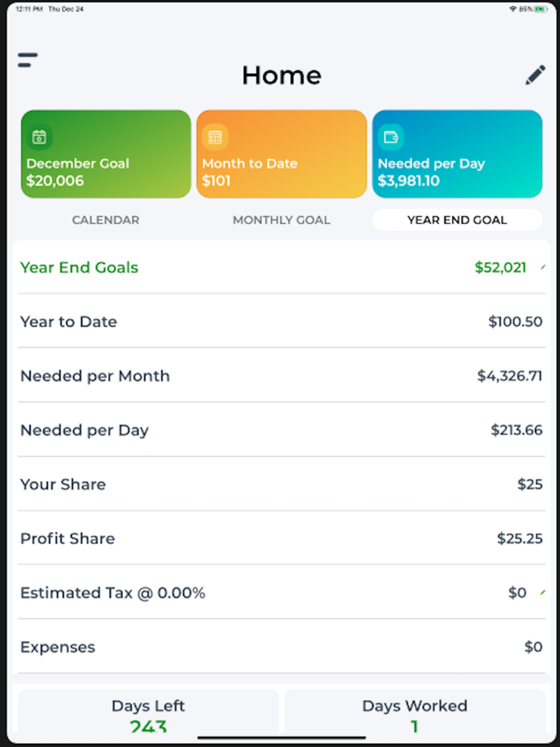Image resolution: width=560 pixels, height=747 pixels.
Task: Open the orange Month to Date card
Action: [282, 154]
